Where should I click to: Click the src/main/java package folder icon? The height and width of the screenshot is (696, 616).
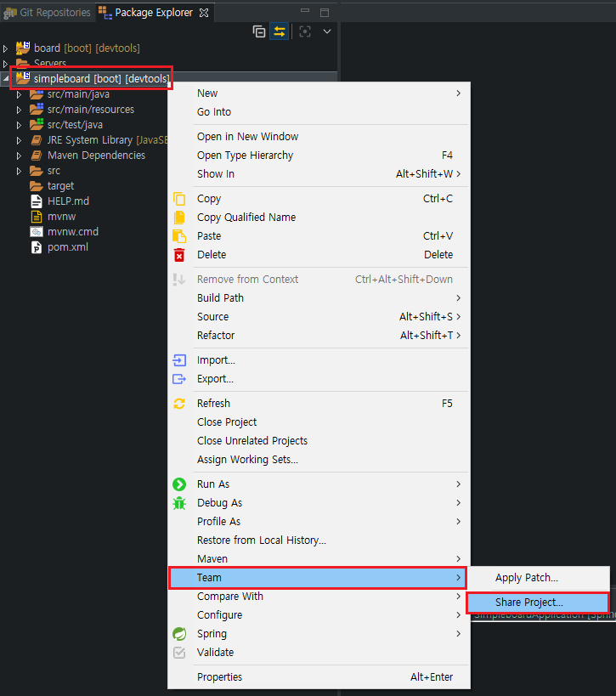[x=37, y=94]
